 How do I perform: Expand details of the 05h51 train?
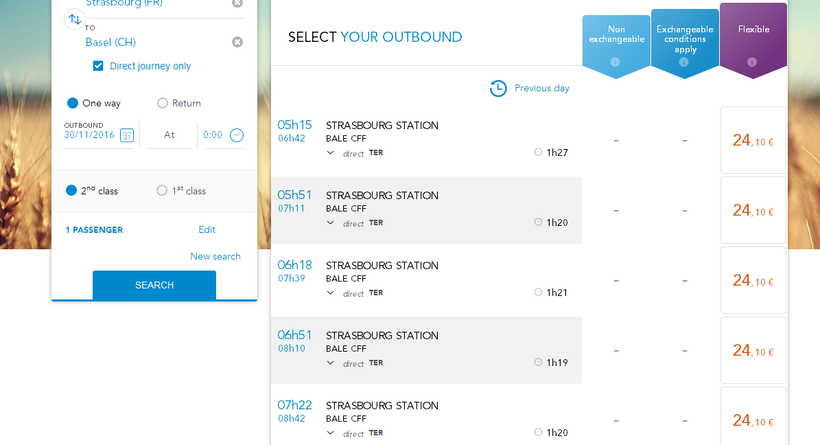[330, 223]
